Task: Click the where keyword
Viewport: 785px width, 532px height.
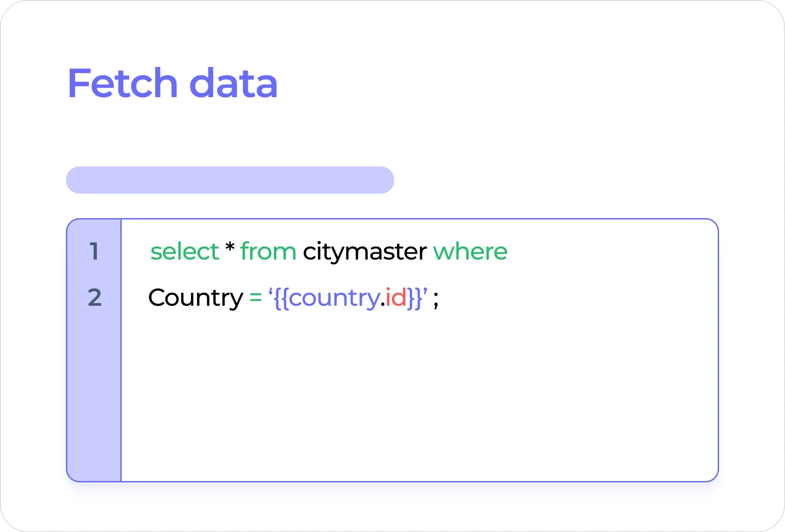Action: click(x=470, y=251)
